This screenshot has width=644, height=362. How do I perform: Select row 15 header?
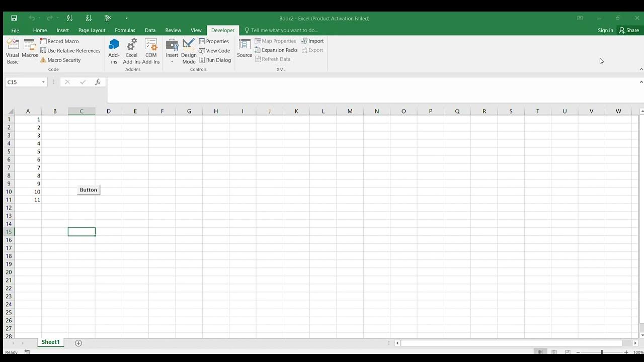[9, 232]
